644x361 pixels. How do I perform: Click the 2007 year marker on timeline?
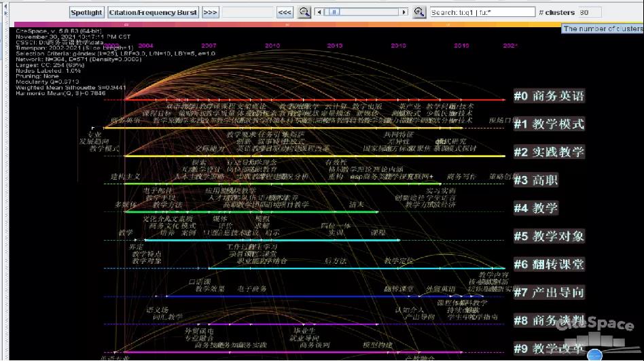[209, 46]
